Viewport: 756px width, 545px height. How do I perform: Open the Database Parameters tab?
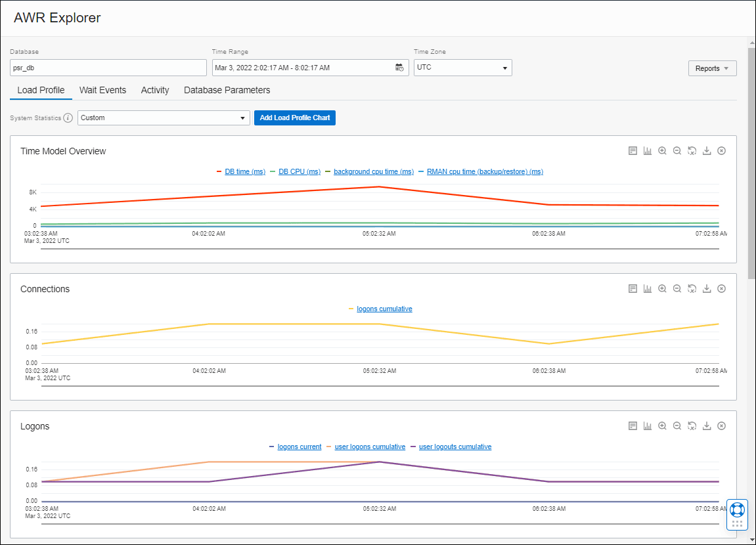click(x=227, y=90)
